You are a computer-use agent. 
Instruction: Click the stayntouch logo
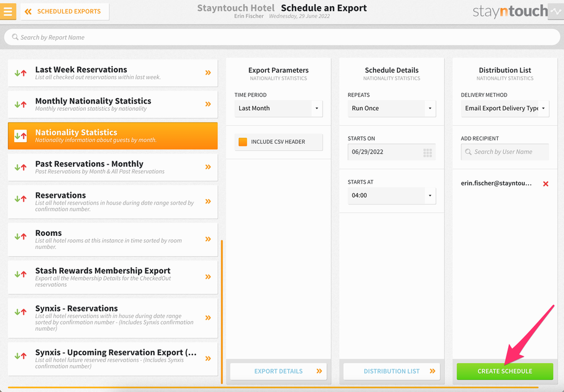pos(510,12)
